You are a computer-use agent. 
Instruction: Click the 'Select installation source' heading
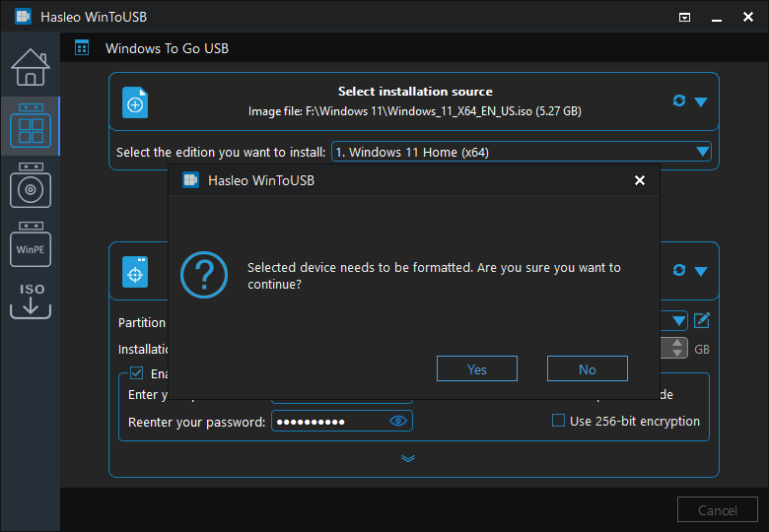coord(415,92)
